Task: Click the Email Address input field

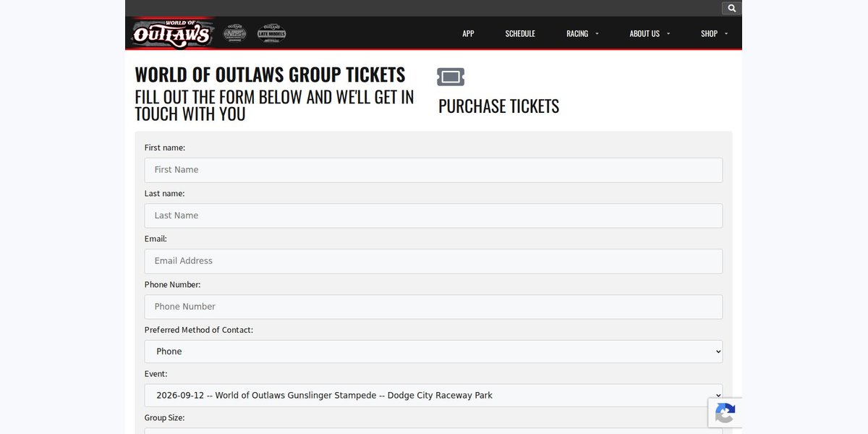Action: point(433,261)
